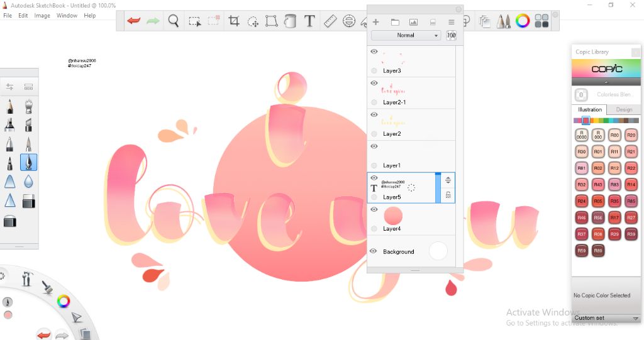Open the Normal blend mode dropdown

[x=406, y=35]
